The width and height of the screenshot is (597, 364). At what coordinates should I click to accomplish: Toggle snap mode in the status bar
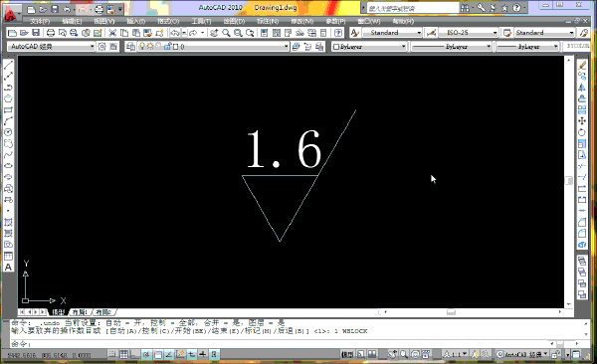pos(112,354)
